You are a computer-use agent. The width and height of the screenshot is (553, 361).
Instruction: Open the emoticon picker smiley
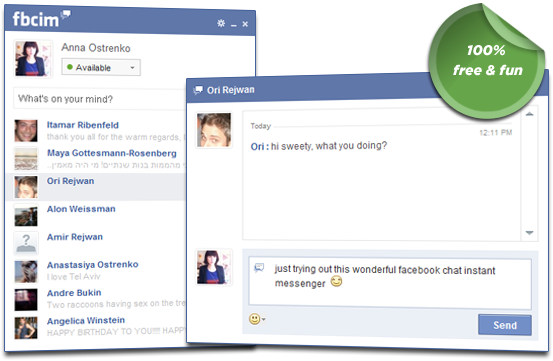click(x=254, y=319)
